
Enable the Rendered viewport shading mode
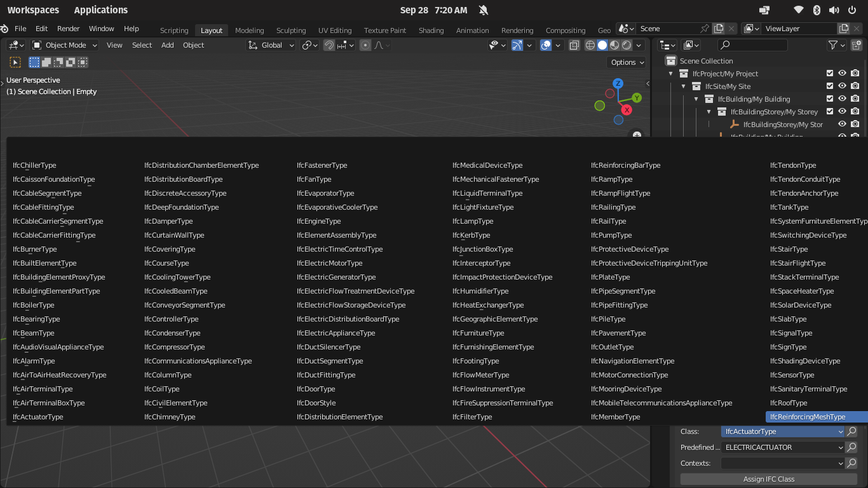pyautogui.click(x=626, y=45)
